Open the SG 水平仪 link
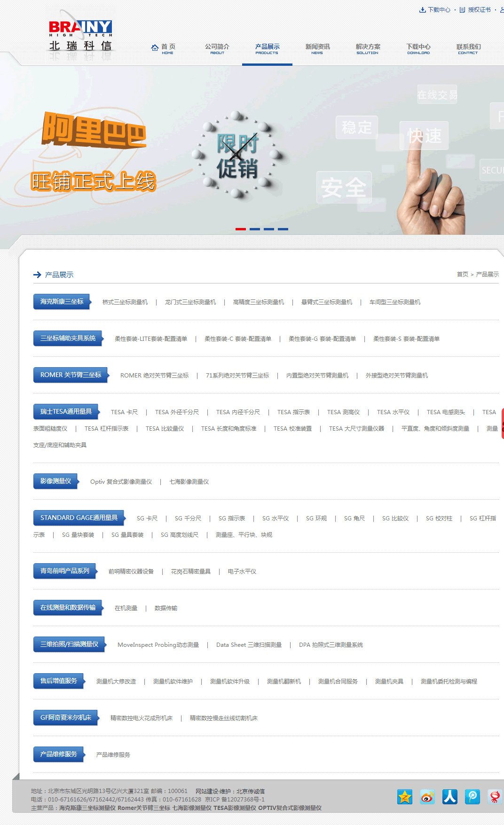504x825 pixels. (x=276, y=519)
